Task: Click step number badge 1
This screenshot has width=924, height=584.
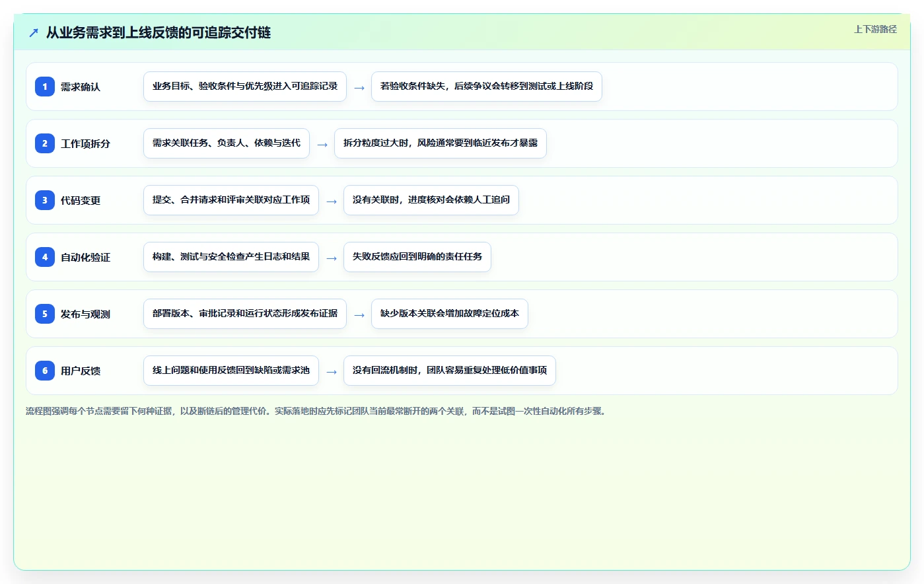Action: [x=45, y=87]
